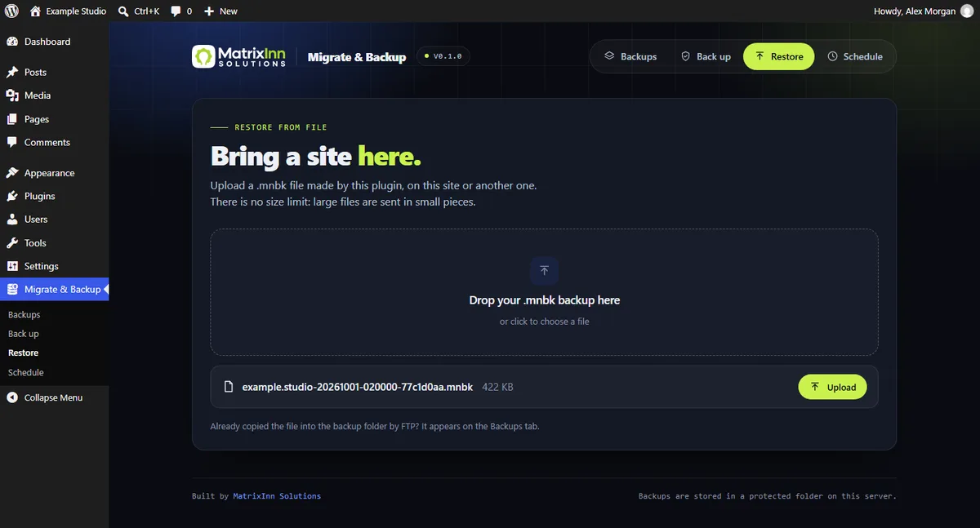Open the Schedule submenu item in sidebar

26,373
